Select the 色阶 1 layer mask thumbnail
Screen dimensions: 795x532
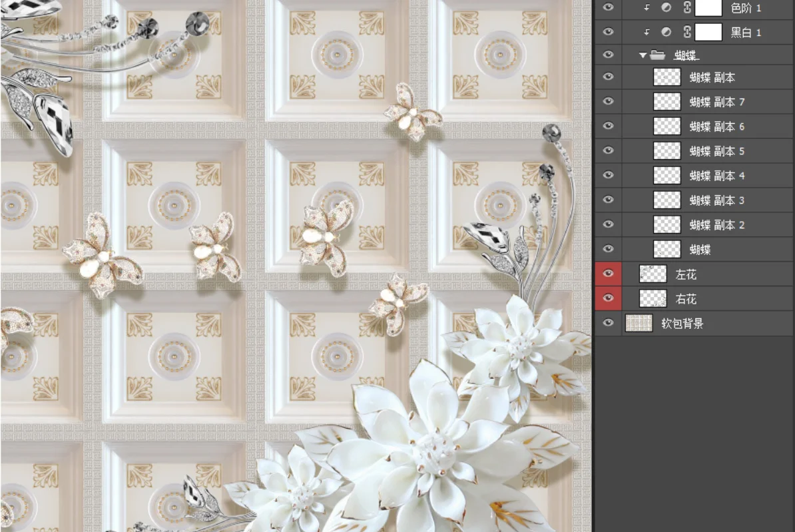(x=708, y=7)
